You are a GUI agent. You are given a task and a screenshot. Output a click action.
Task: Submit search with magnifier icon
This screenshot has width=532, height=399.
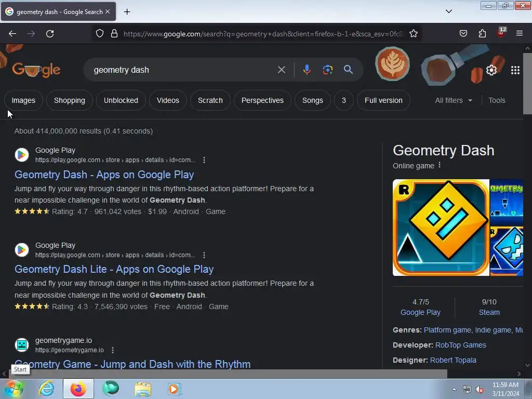(348, 70)
